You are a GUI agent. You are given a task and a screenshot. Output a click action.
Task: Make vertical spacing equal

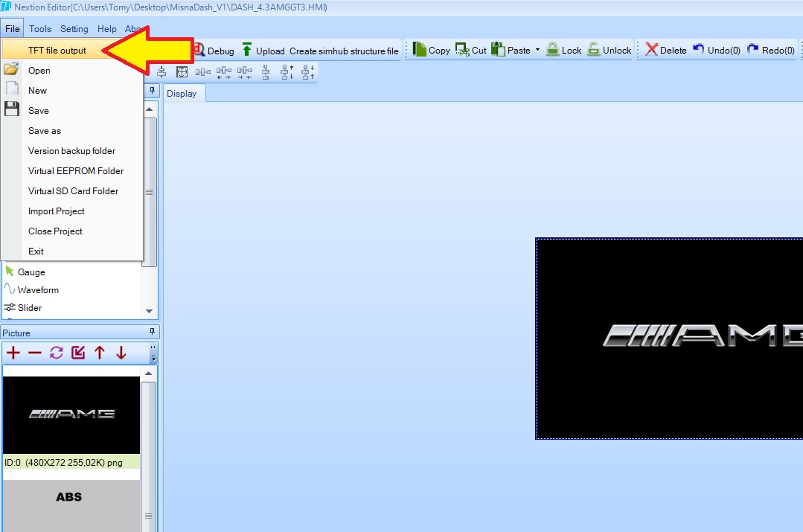point(266,72)
